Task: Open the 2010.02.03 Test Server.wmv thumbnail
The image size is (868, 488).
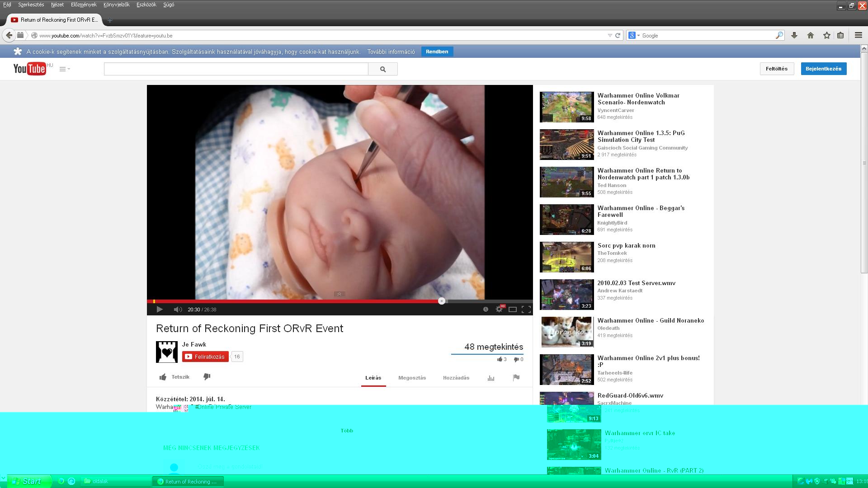Action: point(566,295)
